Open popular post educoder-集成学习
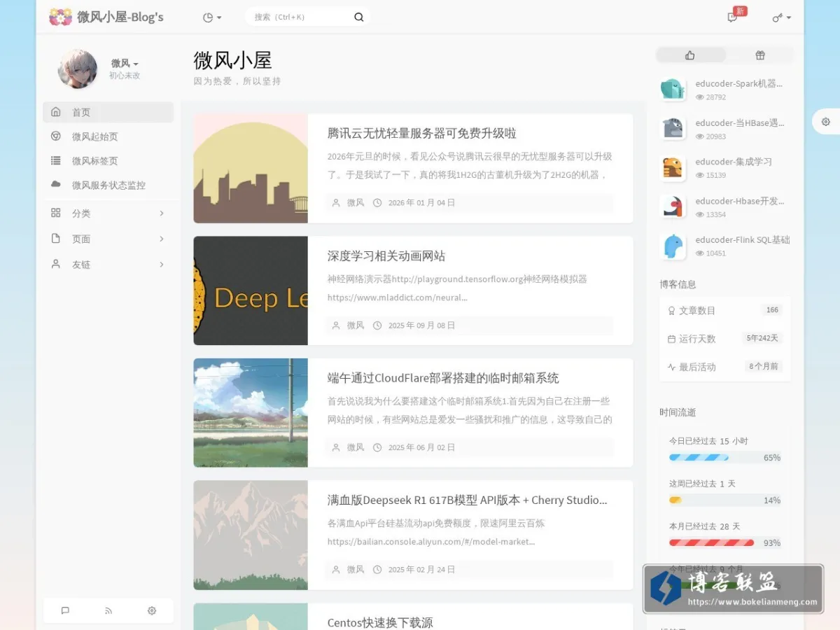Viewport: 840px width, 630px height. [734, 162]
